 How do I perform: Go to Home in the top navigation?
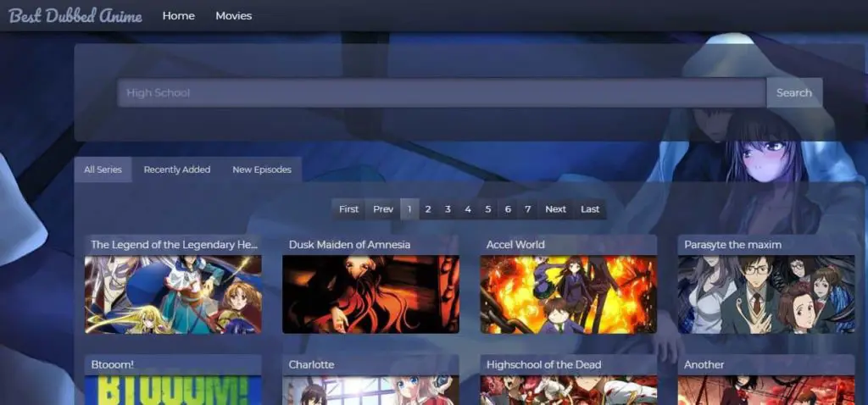(178, 16)
